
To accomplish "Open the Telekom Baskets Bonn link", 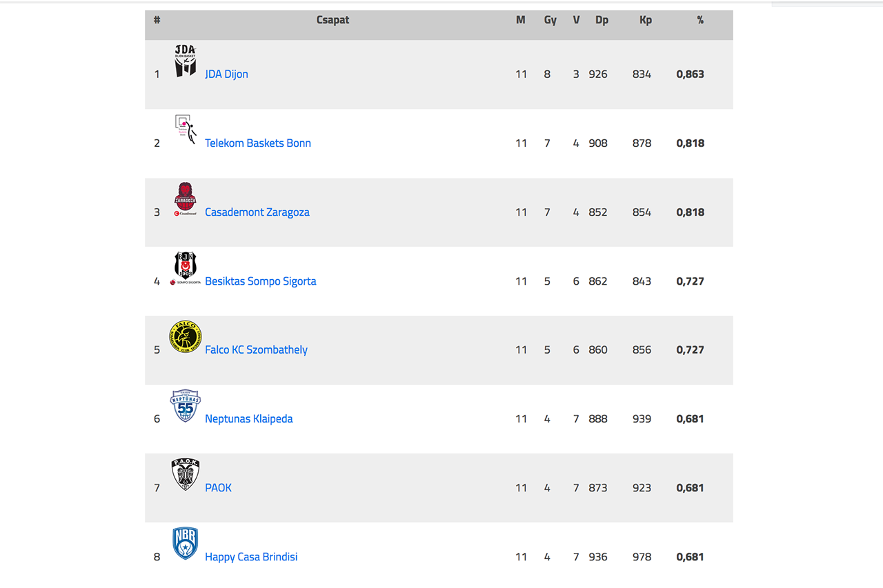I will (258, 143).
